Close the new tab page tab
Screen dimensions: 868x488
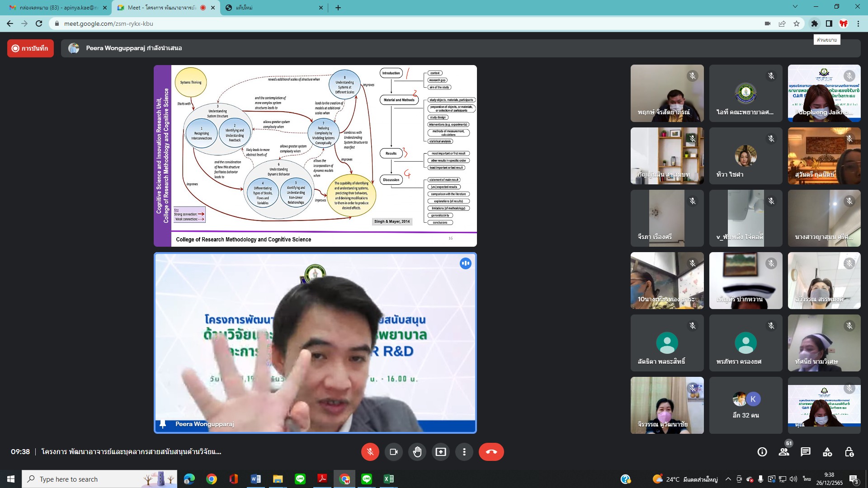[321, 8]
